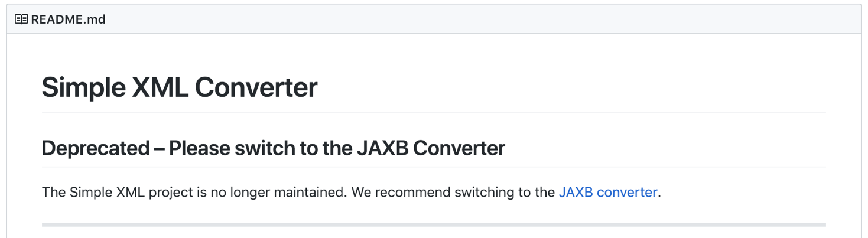
Task: Click "JAXB Converter" in the bold subheading
Action: pos(431,148)
